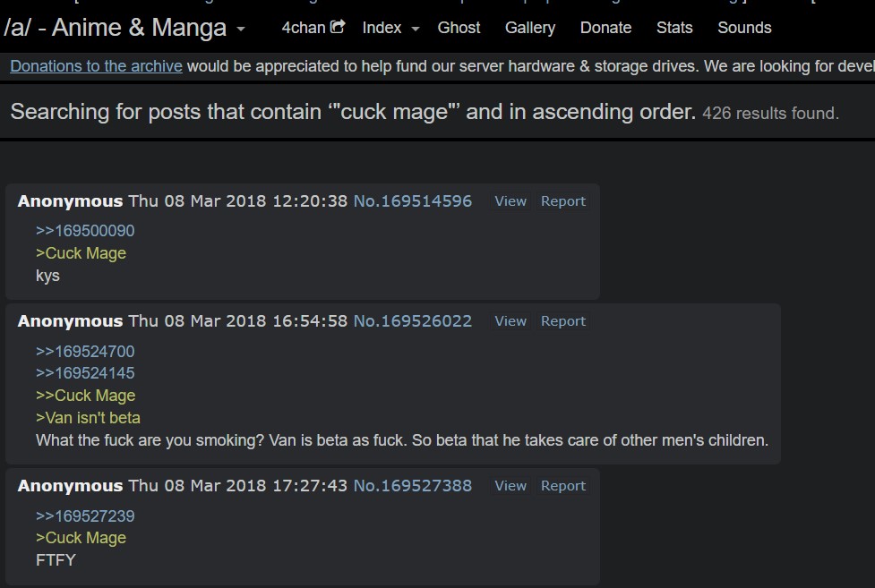
Task: Click the 4chan navbar link
Action: [x=304, y=28]
